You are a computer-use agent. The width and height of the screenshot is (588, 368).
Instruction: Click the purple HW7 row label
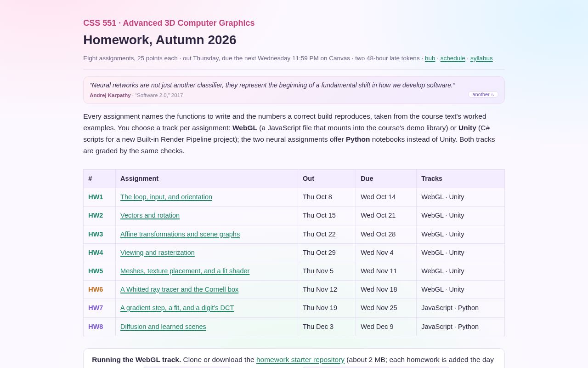point(96,308)
